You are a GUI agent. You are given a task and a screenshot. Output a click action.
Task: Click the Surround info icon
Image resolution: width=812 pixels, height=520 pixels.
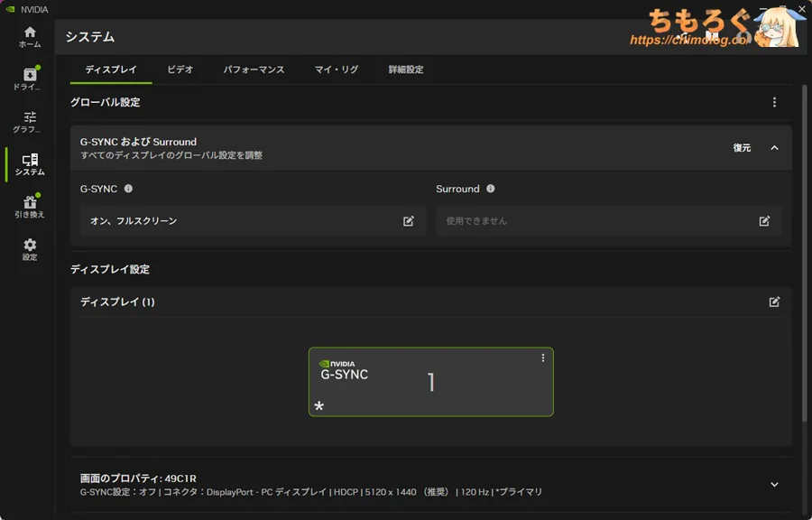[x=491, y=189]
